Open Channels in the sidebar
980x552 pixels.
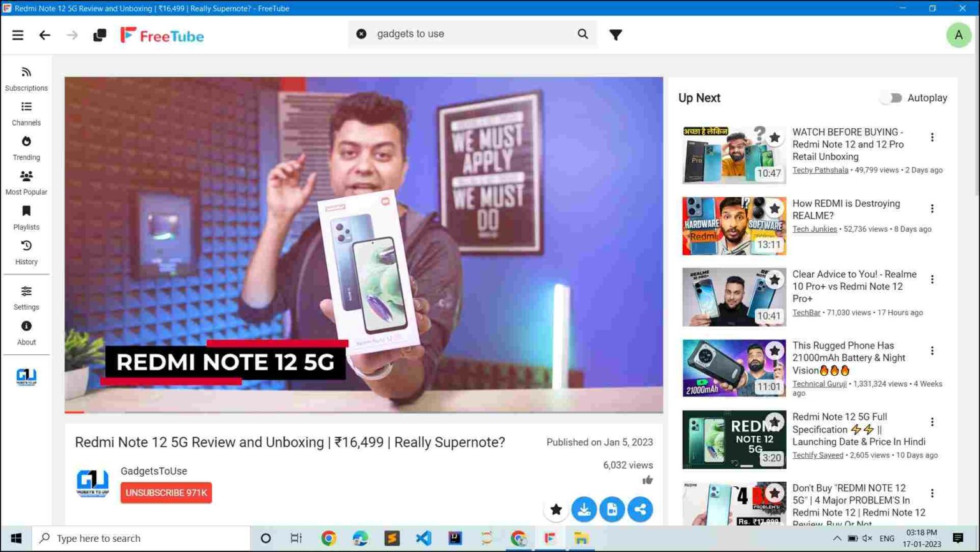point(26,114)
